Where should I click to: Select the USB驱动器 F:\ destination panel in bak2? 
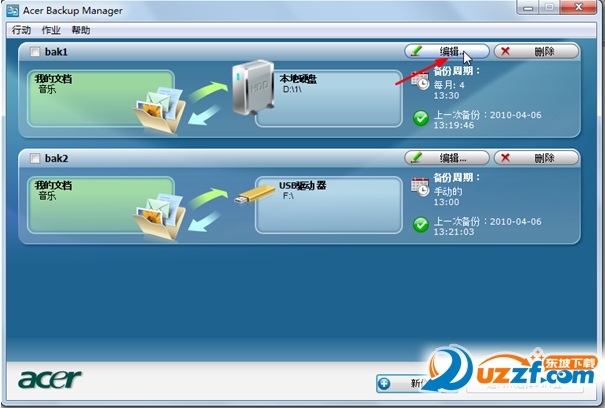(x=330, y=206)
